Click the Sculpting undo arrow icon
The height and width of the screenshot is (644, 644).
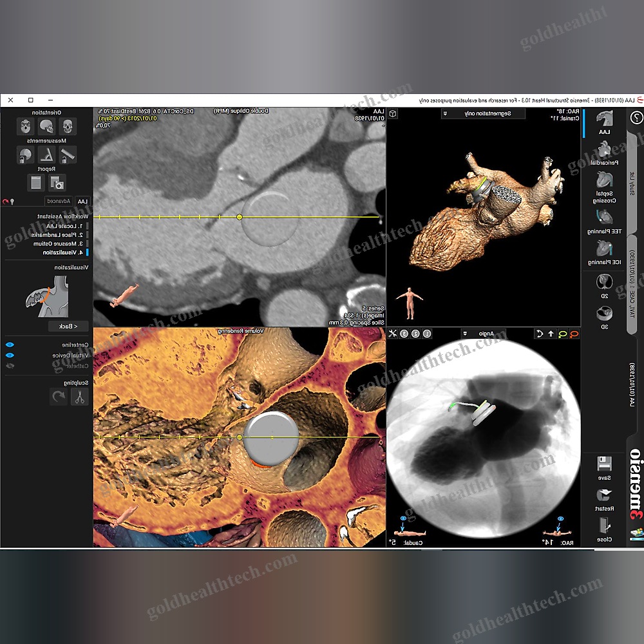coord(59,397)
